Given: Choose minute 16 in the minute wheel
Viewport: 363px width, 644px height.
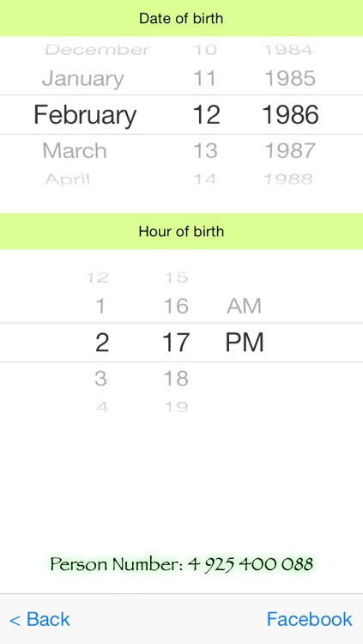Looking at the screenshot, I should click(176, 306).
